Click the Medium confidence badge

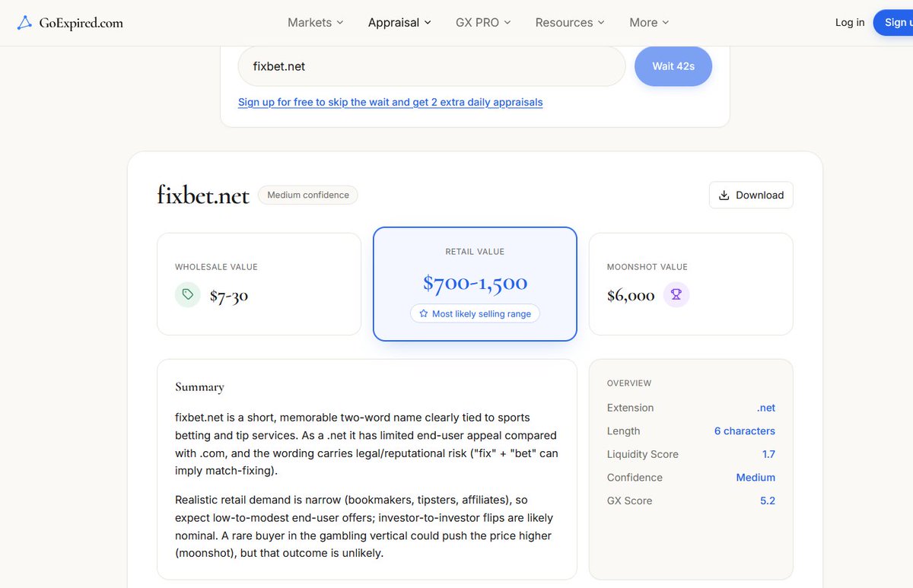click(x=308, y=195)
